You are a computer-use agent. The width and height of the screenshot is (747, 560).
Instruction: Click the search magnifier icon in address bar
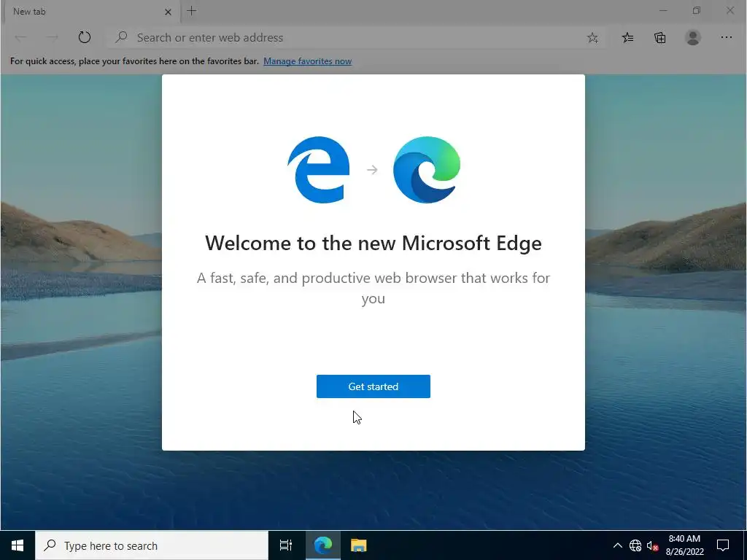122,37
